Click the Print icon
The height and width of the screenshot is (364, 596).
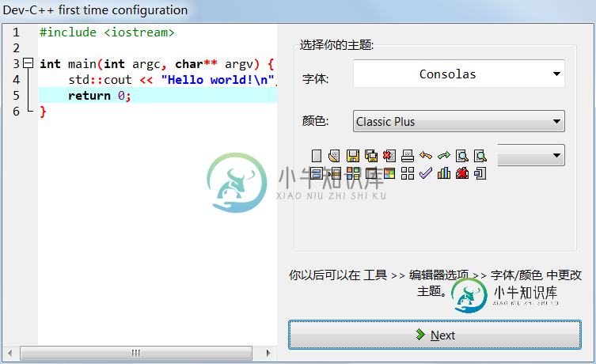(408, 156)
